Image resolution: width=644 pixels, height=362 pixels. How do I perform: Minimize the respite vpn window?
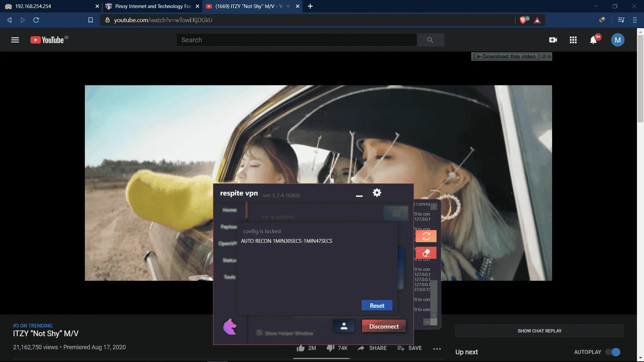click(x=359, y=196)
